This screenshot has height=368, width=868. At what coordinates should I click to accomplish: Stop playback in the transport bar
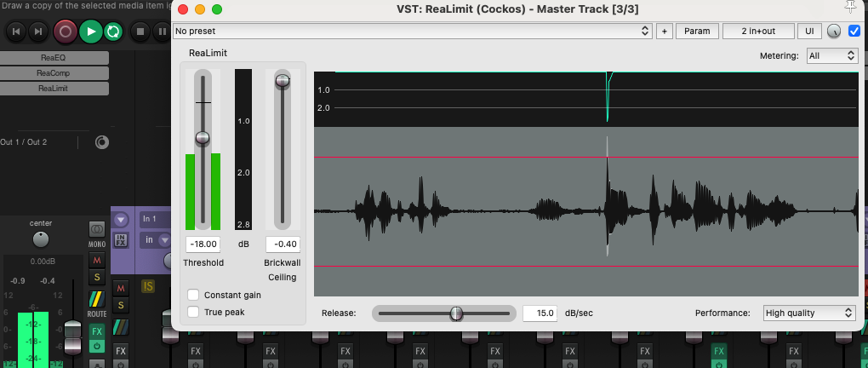coord(140,32)
